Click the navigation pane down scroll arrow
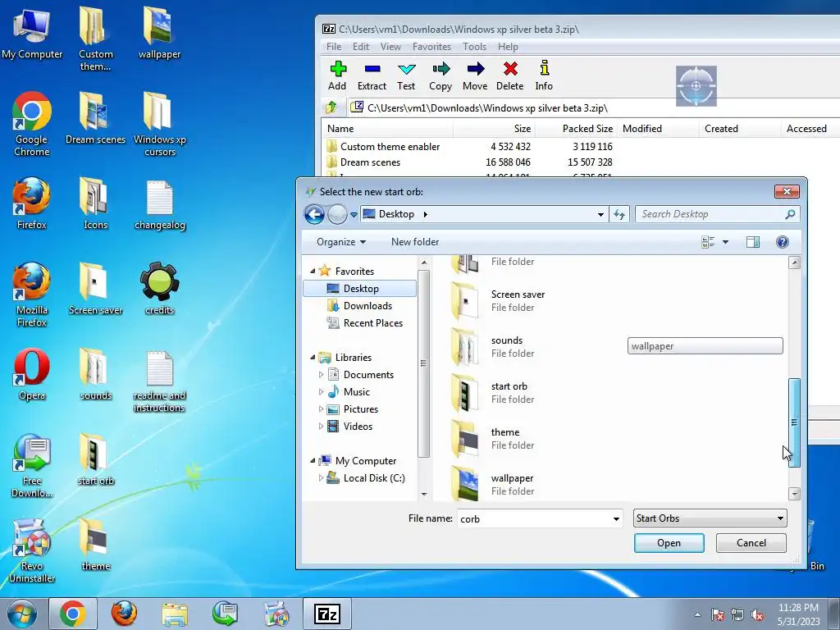The image size is (840, 630). (424, 494)
